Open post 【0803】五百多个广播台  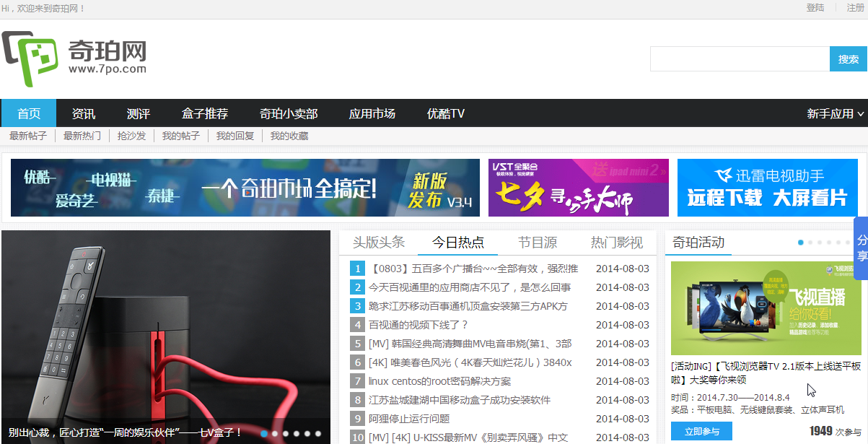click(473, 269)
